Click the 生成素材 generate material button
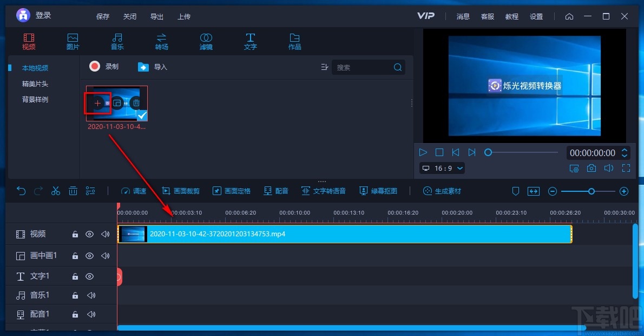Viewport: 644px width, 336px height. point(442,191)
